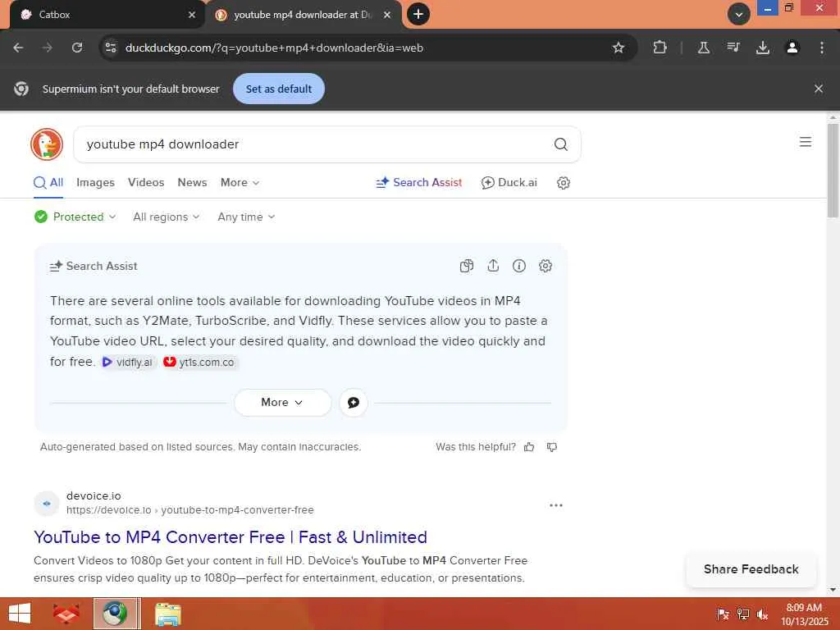840x630 pixels.
Task: Close the Catbox tab
Action: point(192,15)
